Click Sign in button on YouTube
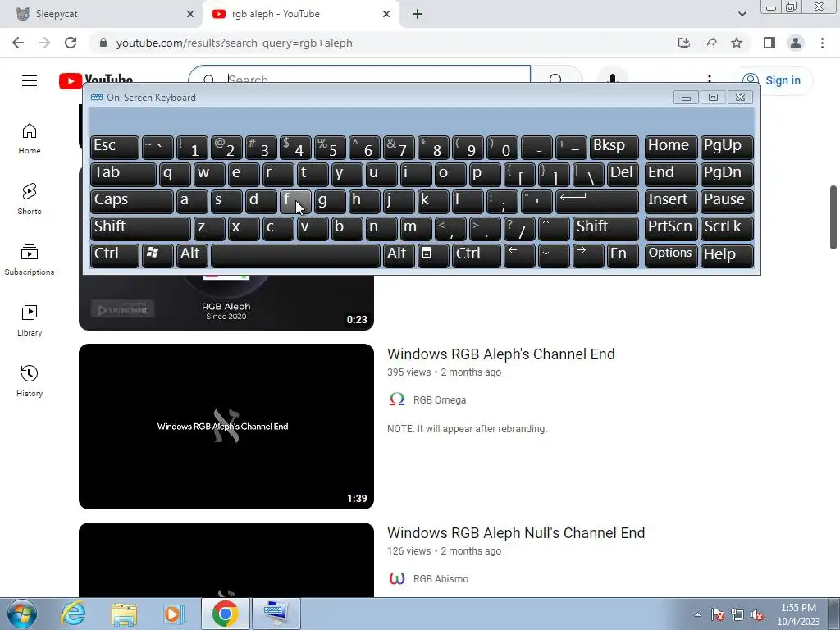 [773, 80]
